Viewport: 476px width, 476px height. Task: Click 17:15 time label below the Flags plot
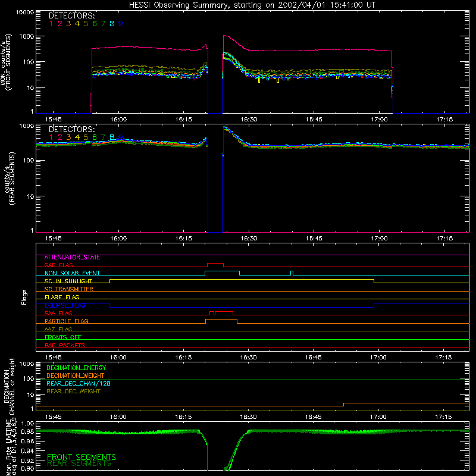click(x=443, y=358)
